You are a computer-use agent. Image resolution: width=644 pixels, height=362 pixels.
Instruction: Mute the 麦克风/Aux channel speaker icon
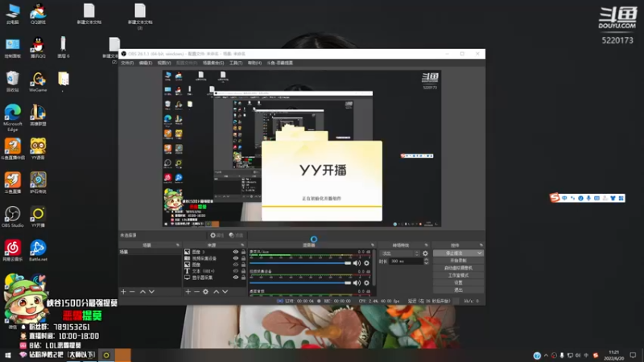pyautogui.click(x=357, y=263)
